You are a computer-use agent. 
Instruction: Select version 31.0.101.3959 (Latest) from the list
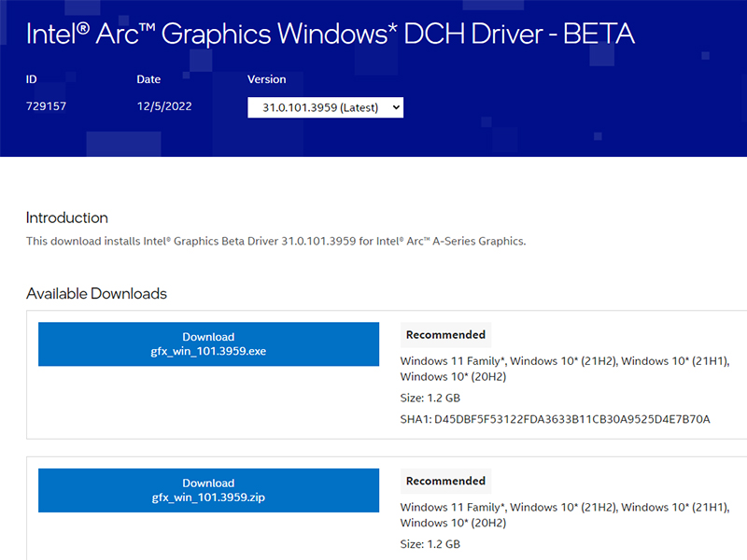pos(317,107)
